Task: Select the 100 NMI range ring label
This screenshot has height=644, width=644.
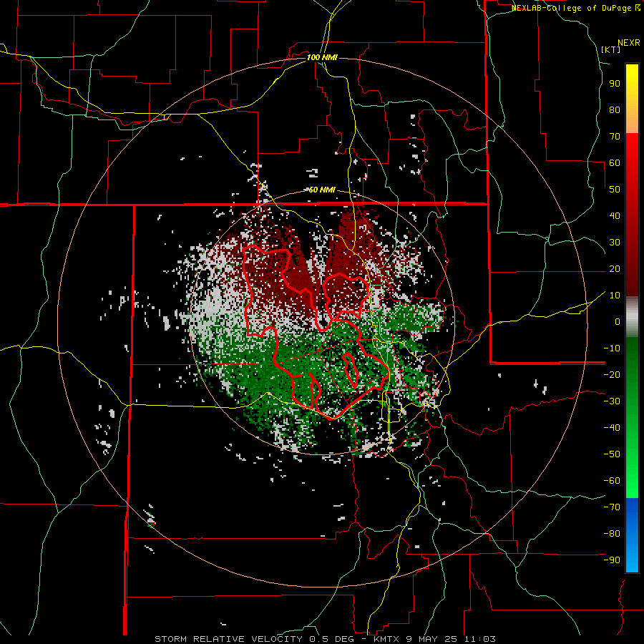Action: (x=322, y=57)
